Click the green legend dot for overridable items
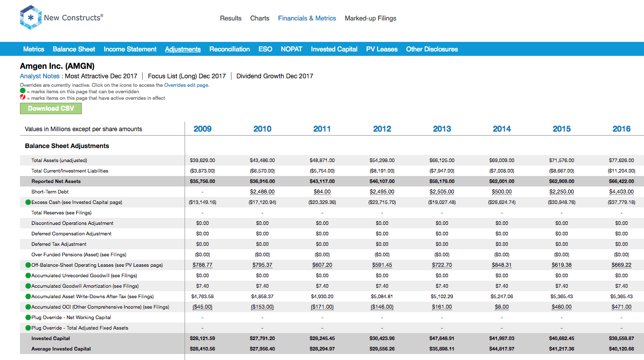The width and height of the screenshot is (644, 360). [22, 92]
